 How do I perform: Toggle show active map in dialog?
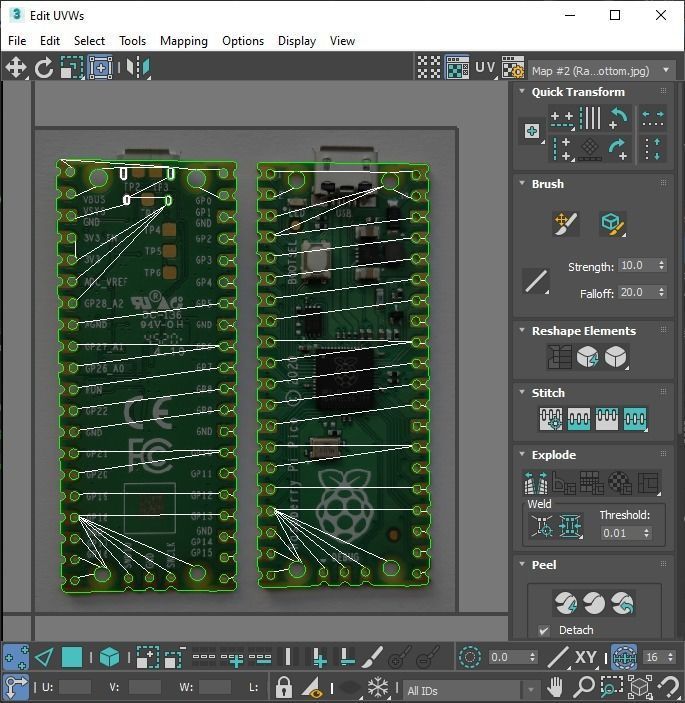[x=457, y=68]
